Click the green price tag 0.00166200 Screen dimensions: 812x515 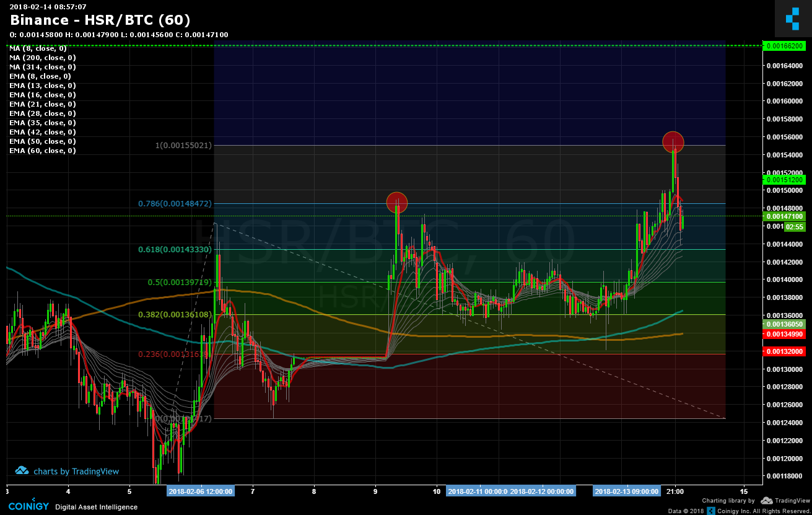pos(784,46)
